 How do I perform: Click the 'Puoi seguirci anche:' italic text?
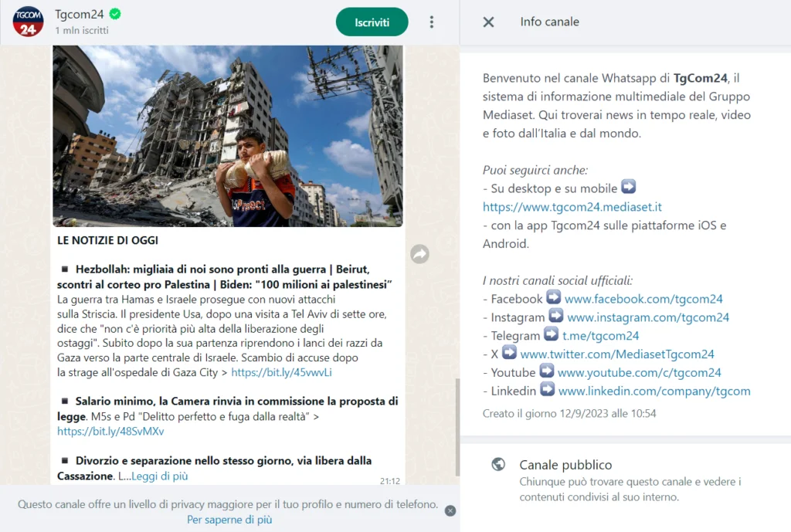[x=535, y=171]
